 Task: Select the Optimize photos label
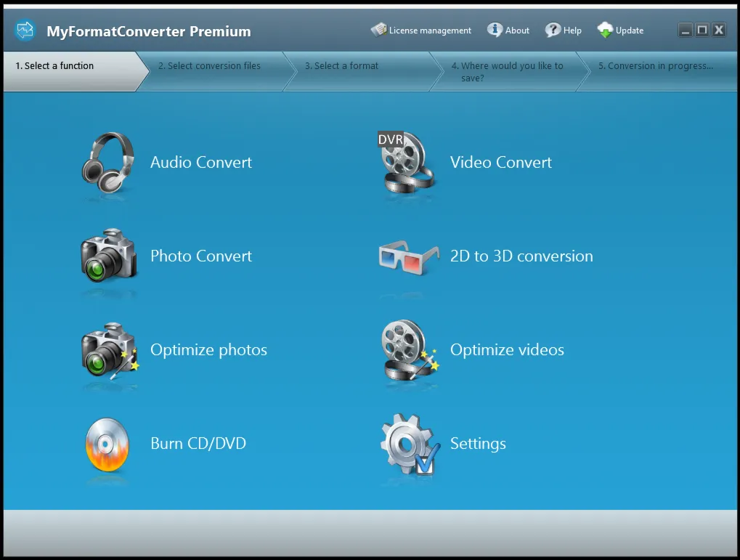coord(208,350)
